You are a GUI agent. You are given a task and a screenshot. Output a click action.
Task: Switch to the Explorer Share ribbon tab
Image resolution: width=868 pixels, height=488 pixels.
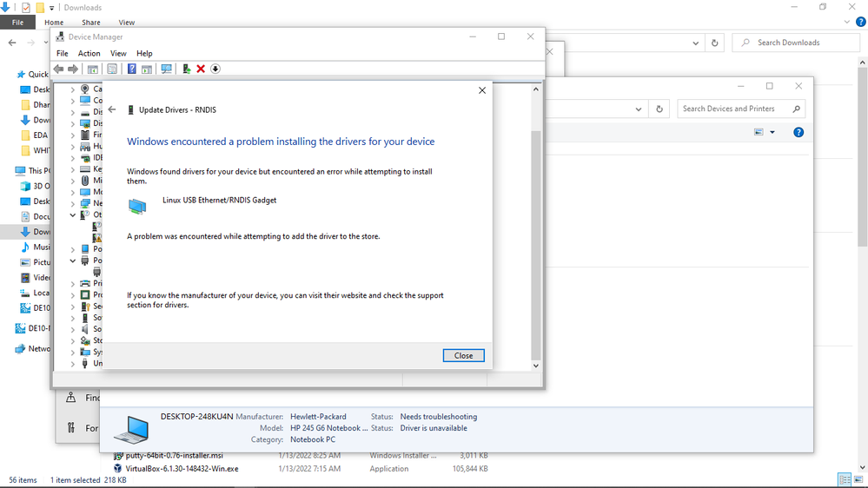(x=90, y=22)
